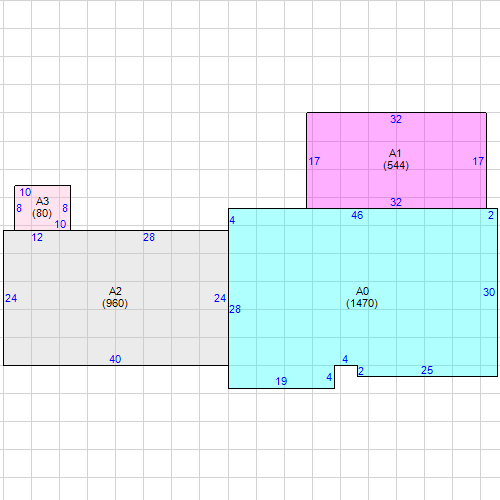The image size is (500, 500).
Task: Select the 8 dimension on A3's left side
Action: point(19,208)
